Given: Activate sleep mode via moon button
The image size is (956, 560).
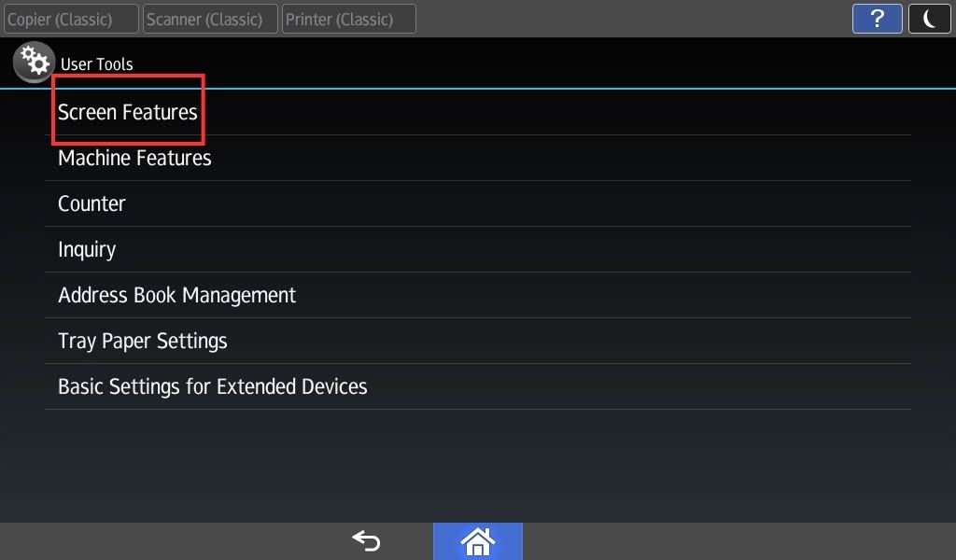Looking at the screenshot, I should (x=929, y=19).
